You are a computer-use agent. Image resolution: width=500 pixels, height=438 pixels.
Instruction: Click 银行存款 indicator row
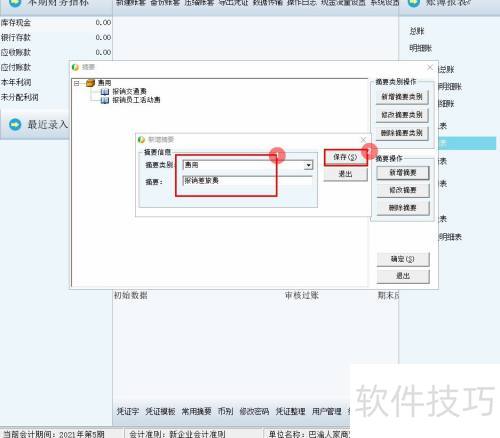pyautogui.click(x=56, y=37)
